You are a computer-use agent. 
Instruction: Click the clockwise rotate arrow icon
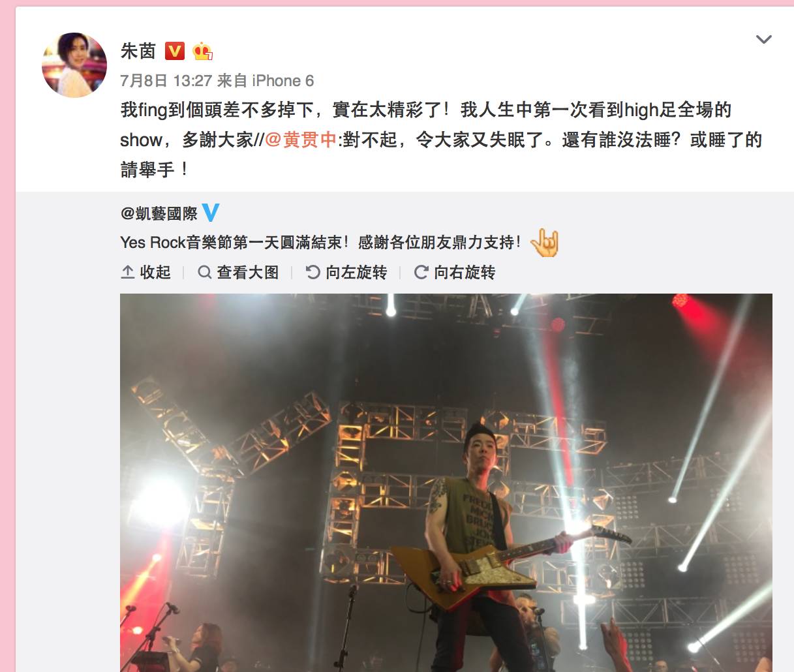(421, 272)
